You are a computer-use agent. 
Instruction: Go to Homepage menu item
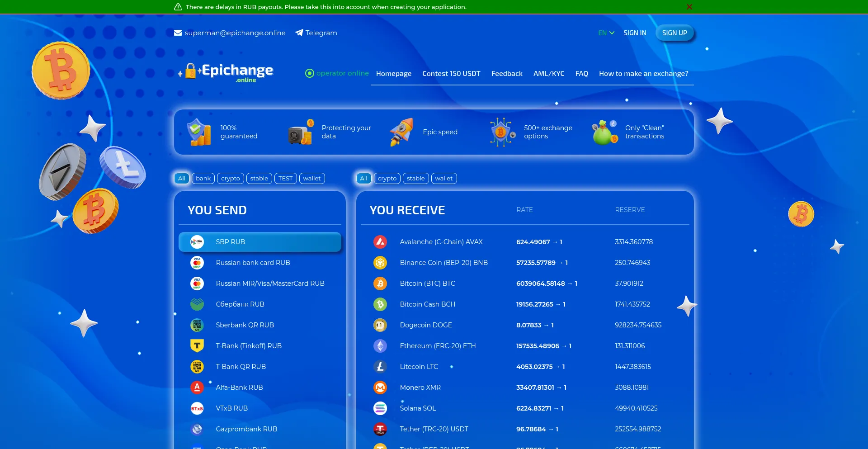394,74
